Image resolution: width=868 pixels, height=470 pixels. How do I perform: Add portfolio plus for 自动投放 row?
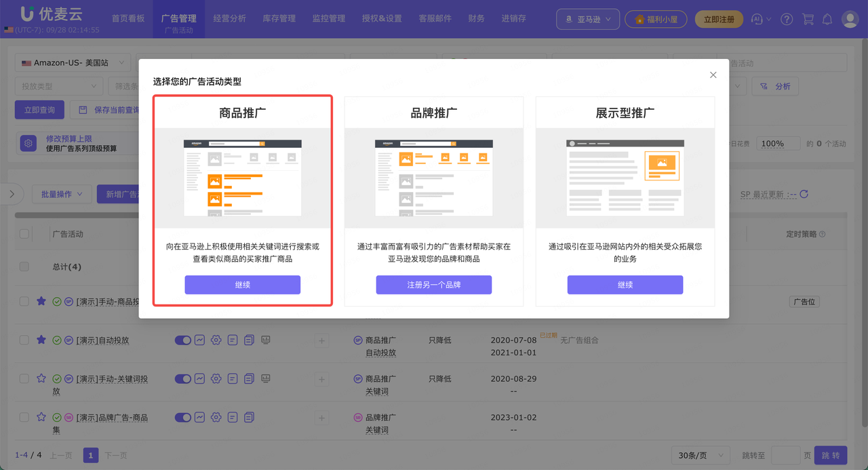pos(321,340)
